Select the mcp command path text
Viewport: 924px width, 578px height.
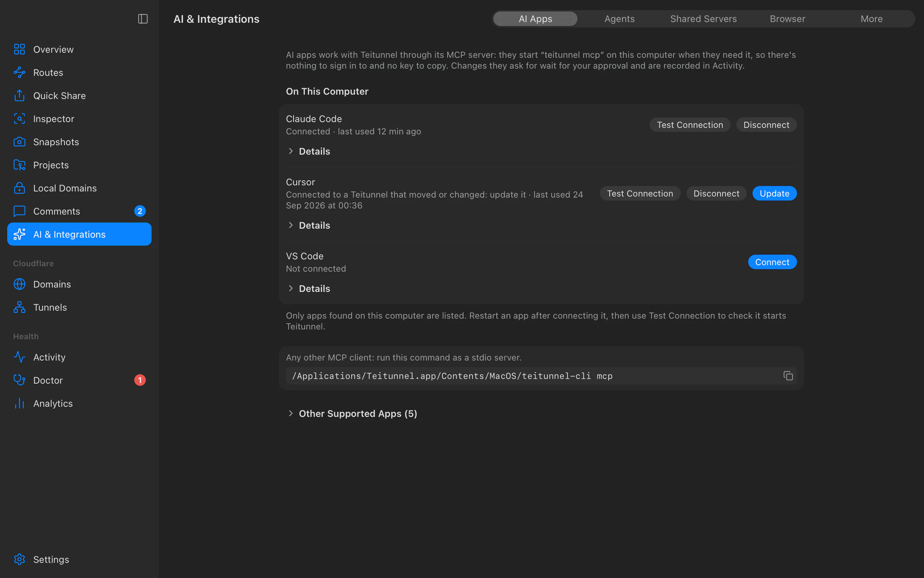(452, 376)
